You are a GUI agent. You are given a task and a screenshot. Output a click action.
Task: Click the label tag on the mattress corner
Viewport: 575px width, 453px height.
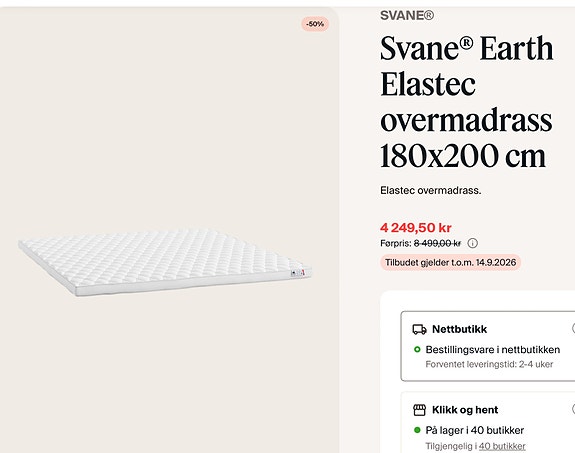pyautogui.click(x=298, y=273)
